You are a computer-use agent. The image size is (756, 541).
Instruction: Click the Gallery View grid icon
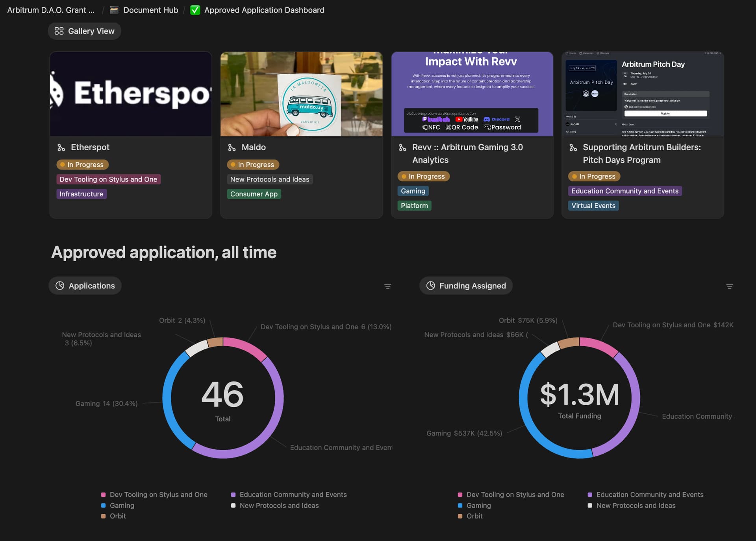click(x=59, y=31)
